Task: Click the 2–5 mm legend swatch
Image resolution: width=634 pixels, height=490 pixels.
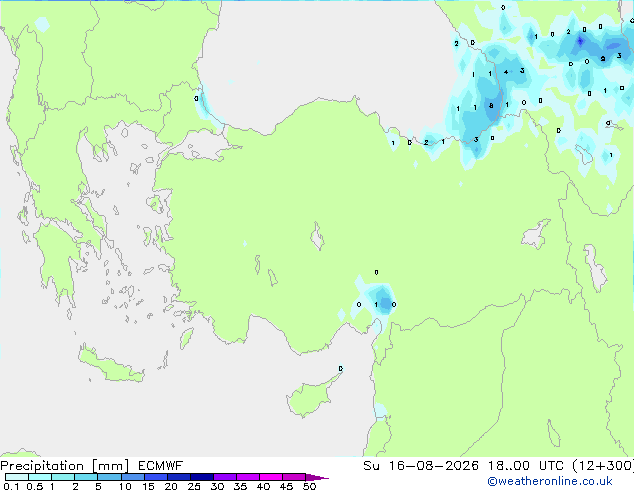Action: click(x=87, y=477)
